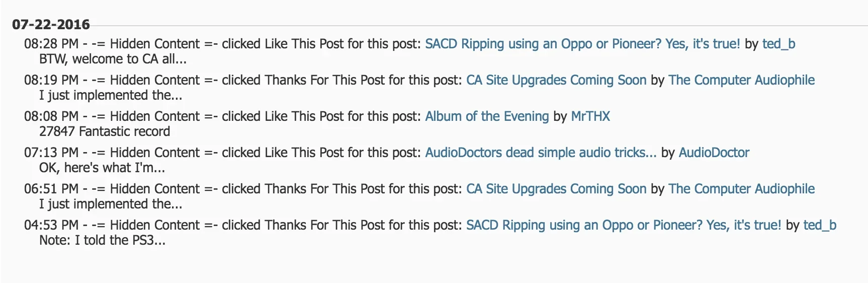Open the Album of the Evening thread
This screenshot has height=283, width=868.
[x=487, y=116]
